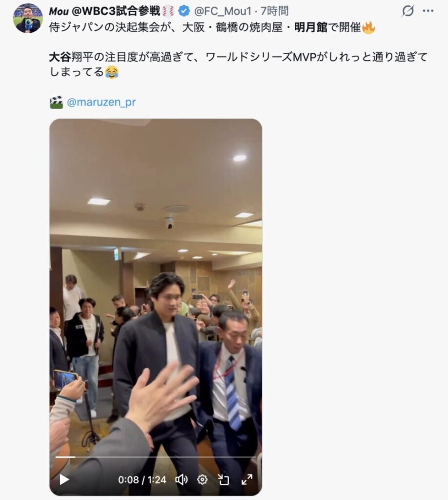Open the @maruzen_pr mention link
Viewport: 448px width, 500px height.
click(102, 102)
